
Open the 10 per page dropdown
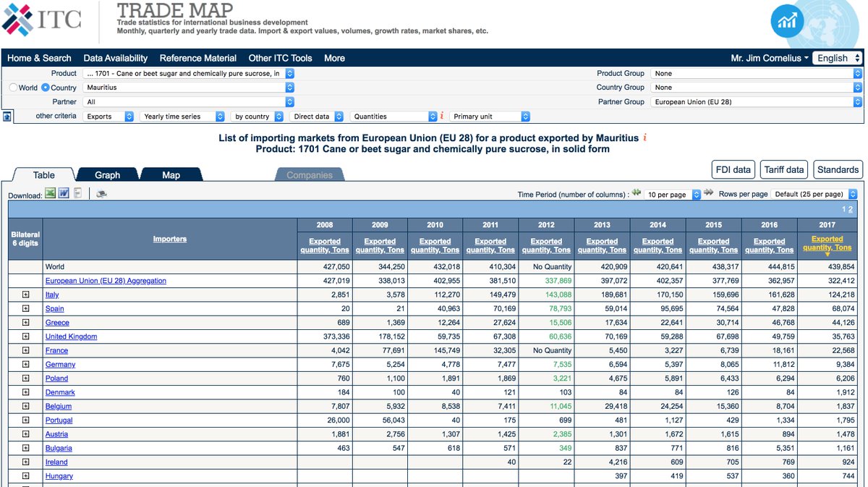coord(673,194)
